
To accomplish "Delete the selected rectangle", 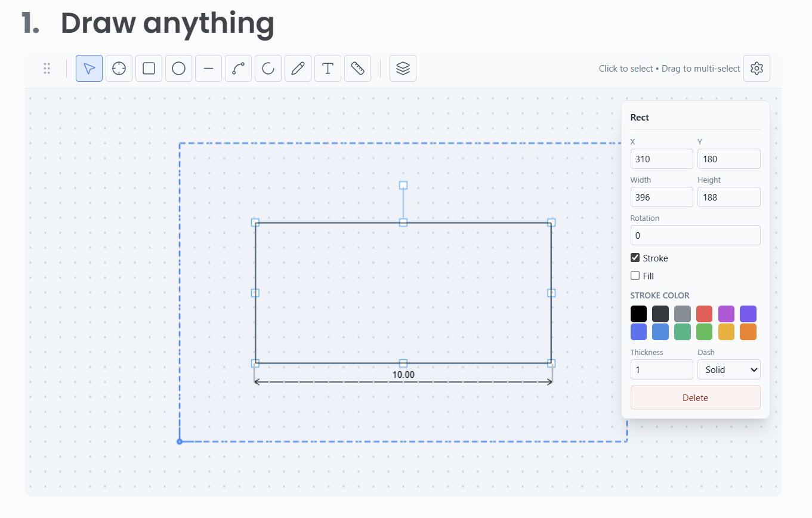I will click(x=696, y=397).
